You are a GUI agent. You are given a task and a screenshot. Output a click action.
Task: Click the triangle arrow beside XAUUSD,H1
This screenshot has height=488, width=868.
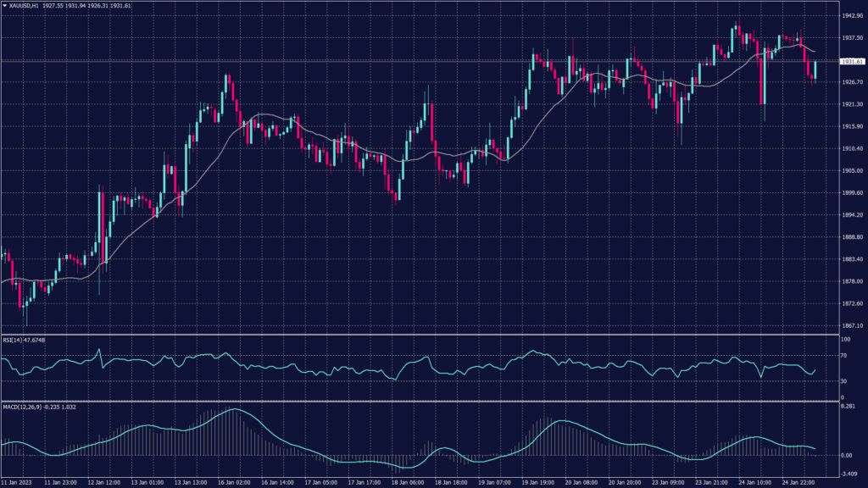(x=4, y=7)
